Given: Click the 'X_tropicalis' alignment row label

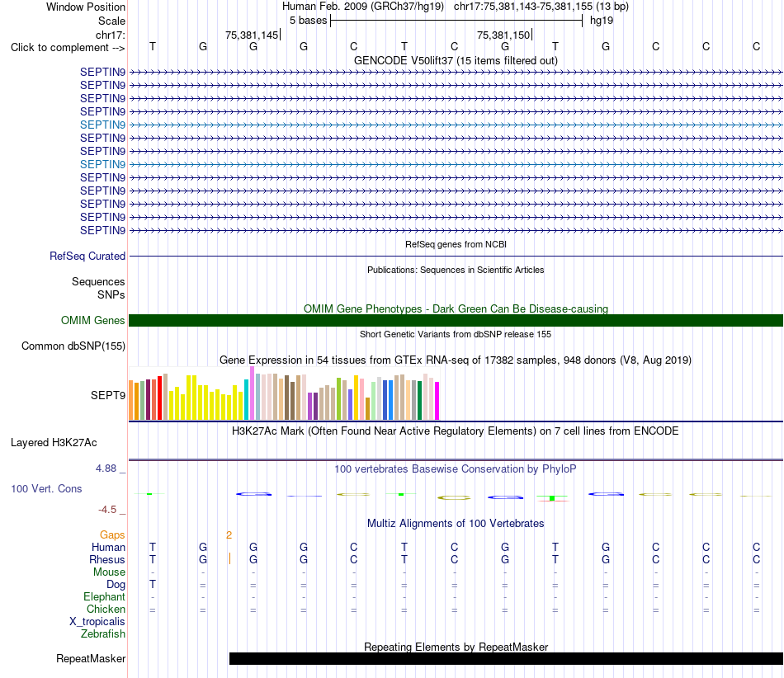Looking at the screenshot, I should (97, 621).
